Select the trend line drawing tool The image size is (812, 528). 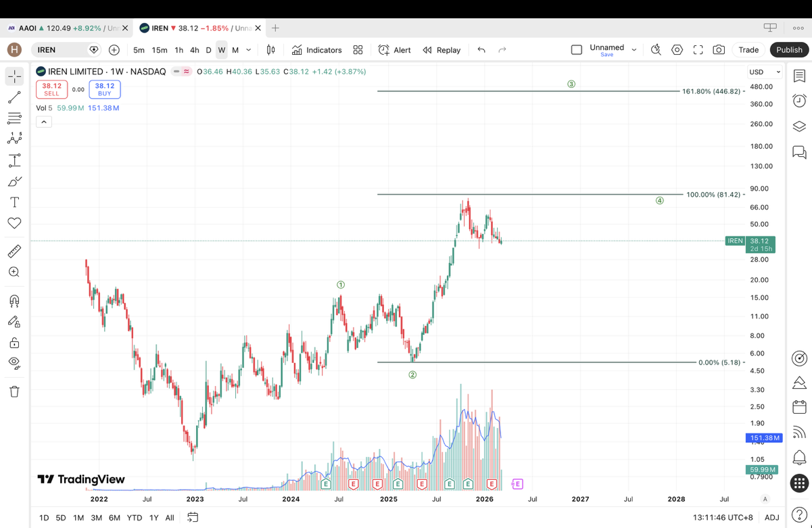click(14, 98)
